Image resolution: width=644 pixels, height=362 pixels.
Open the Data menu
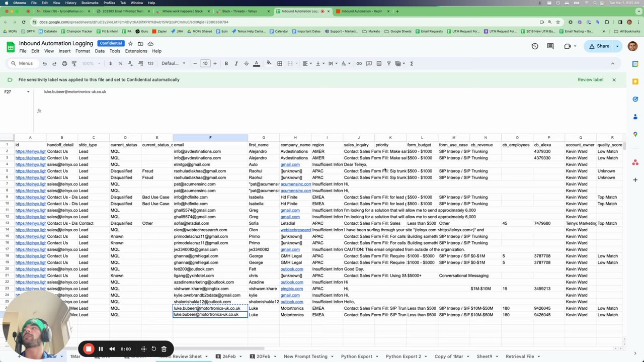coord(100,51)
